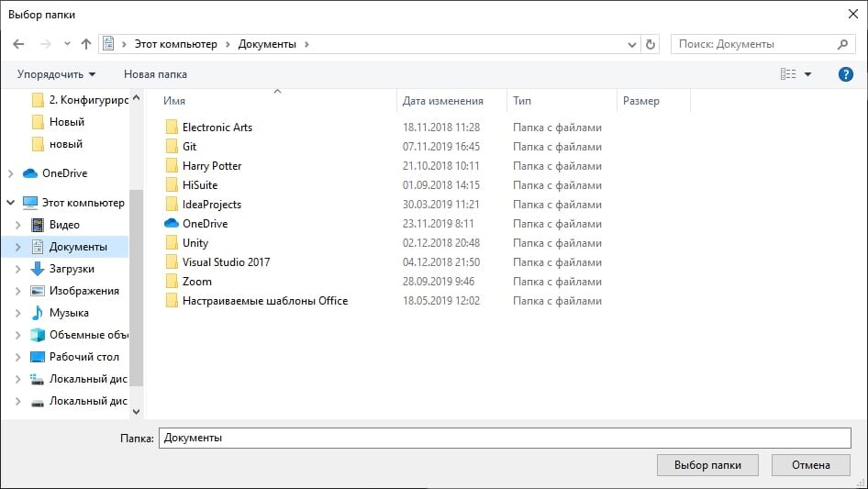
Task: Click the Видео film icon
Action: [37, 225]
